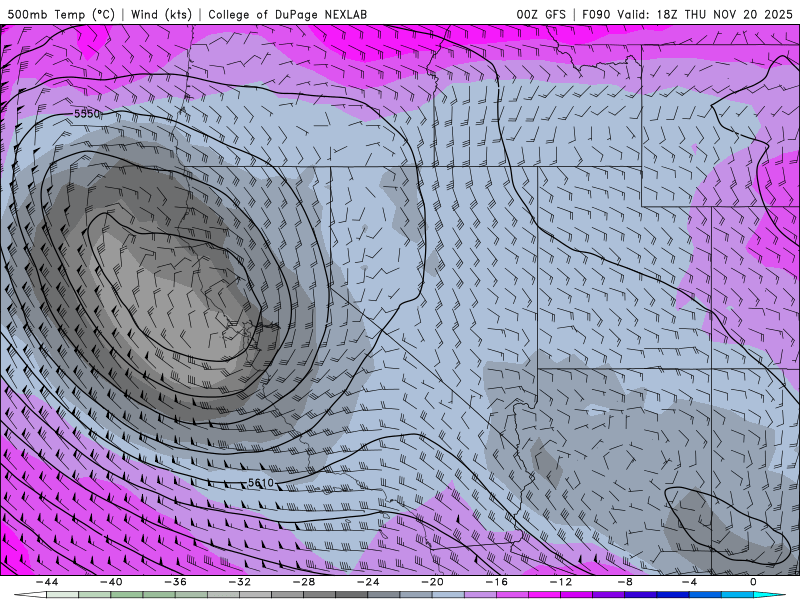Viewport: 800px width, 600px height.
Task: Click the -4 colorbar tick label
Action: pyautogui.click(x=689, y=582)
